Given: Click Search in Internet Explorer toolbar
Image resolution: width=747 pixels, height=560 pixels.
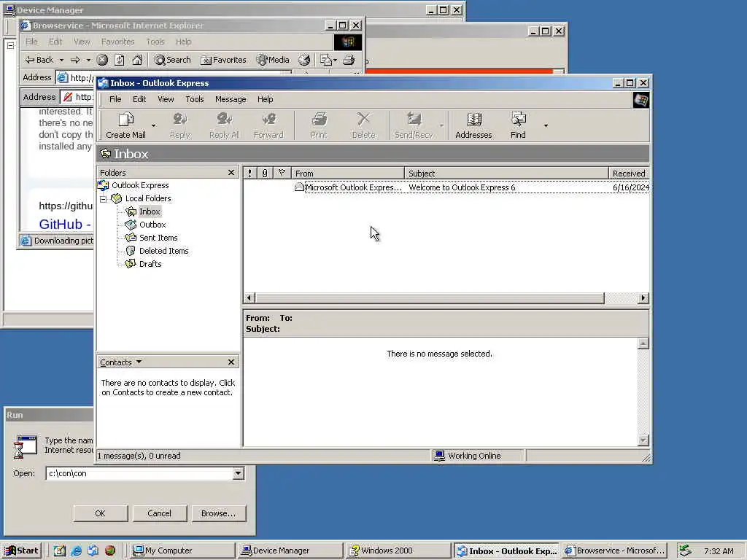Looking at the screenshot, I should [x=172, y=60].
